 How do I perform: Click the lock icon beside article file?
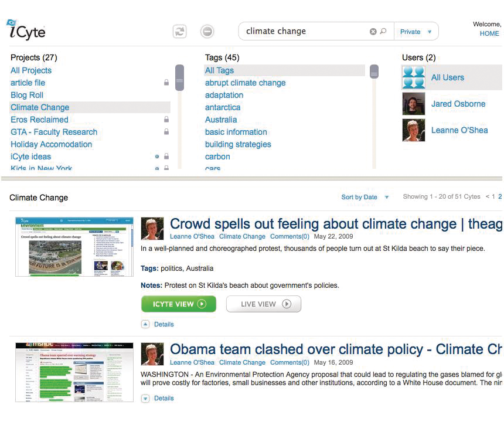(x=166, y=83)
